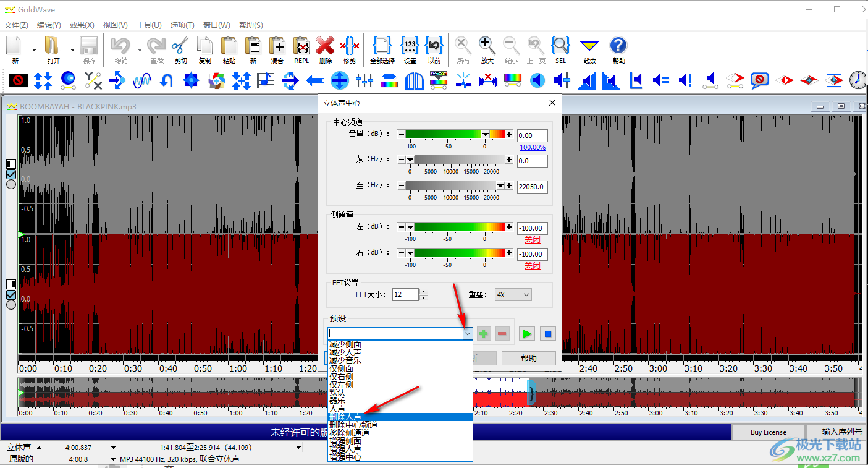868x468 pixels.
Task: Click the Previous (以前) selection icon
Action: click(x=435, y=46)
